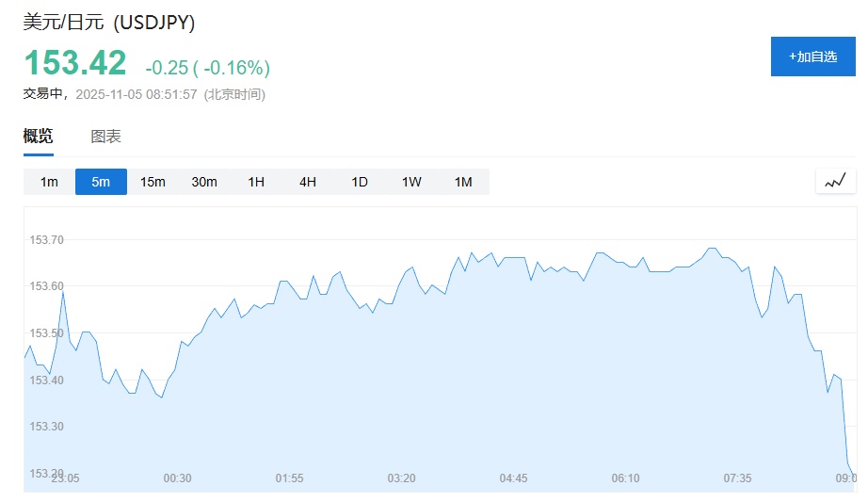
Task: Click the 01:55 time axis label
Action: tap(289, 478)
